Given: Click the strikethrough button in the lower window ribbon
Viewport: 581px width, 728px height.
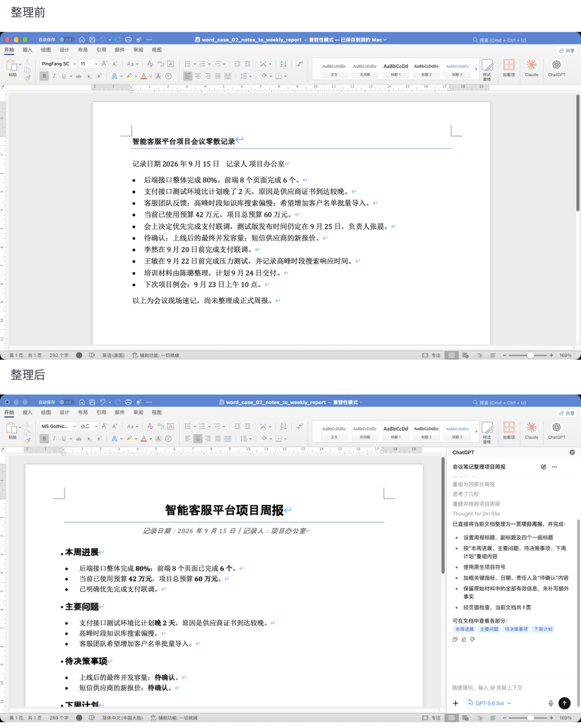Looking at the screenshot, I should click(79, 439).
